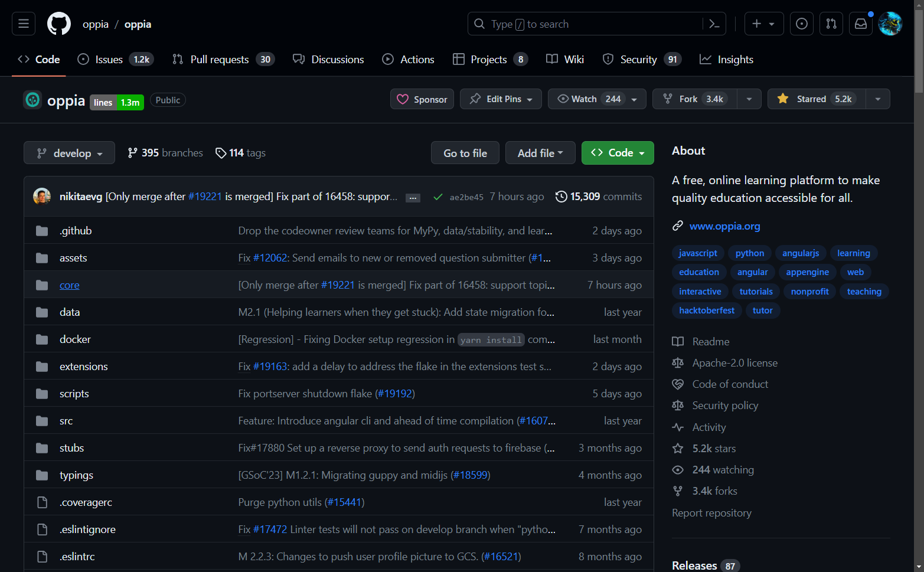Open the user profile avatar menu
The width and height of the screenshot is (924, 572).
coord(890,24)
